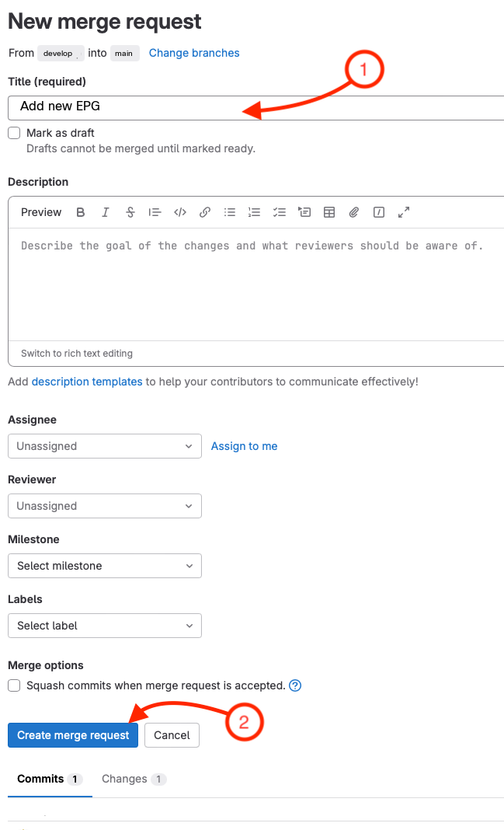Apply italic formatting to description text
The image size is (504, 830).
[x=106, y=212]
